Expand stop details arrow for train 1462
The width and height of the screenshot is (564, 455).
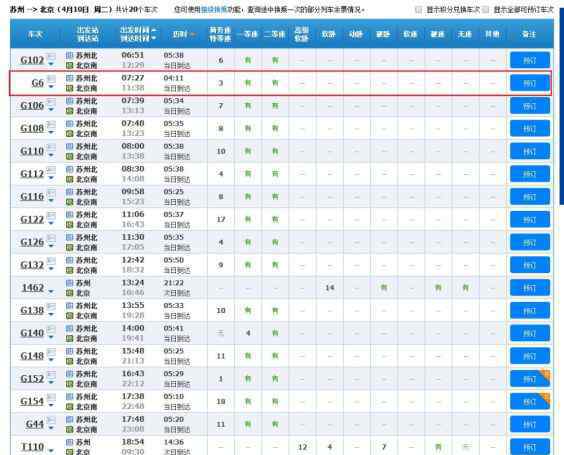point(51,291)
